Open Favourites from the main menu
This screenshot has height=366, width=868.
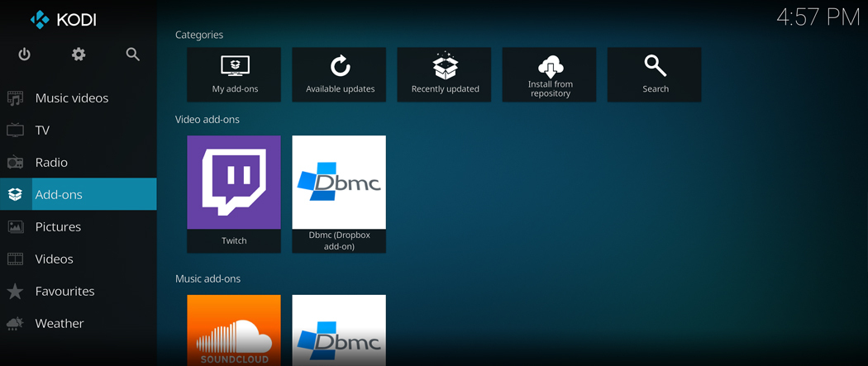[x=78, y=291]
